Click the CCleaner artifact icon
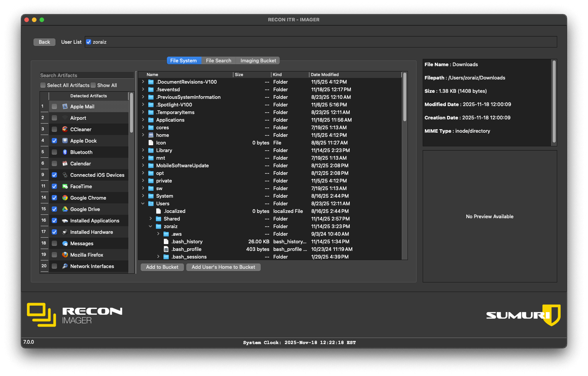588x376 pixels. (x=65, y=129)
